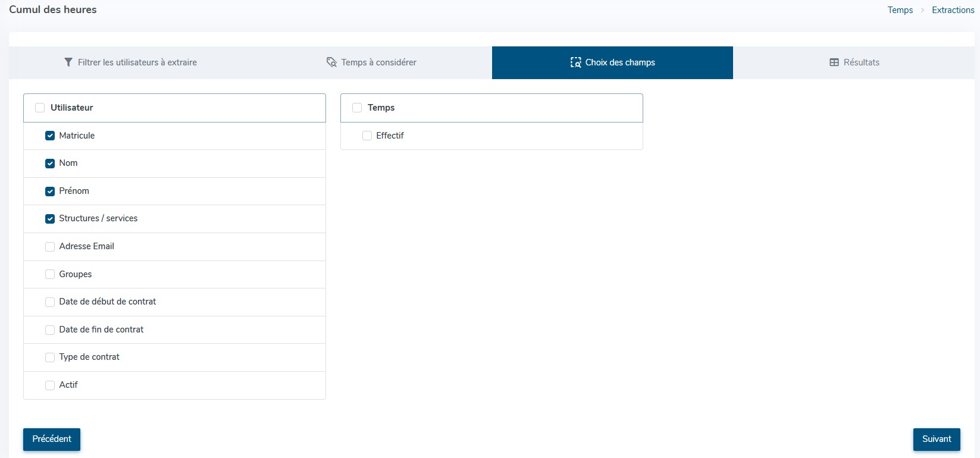
Task: Switch to the Résultats tab
Action: pyautogui.click(x=860, y=62)
